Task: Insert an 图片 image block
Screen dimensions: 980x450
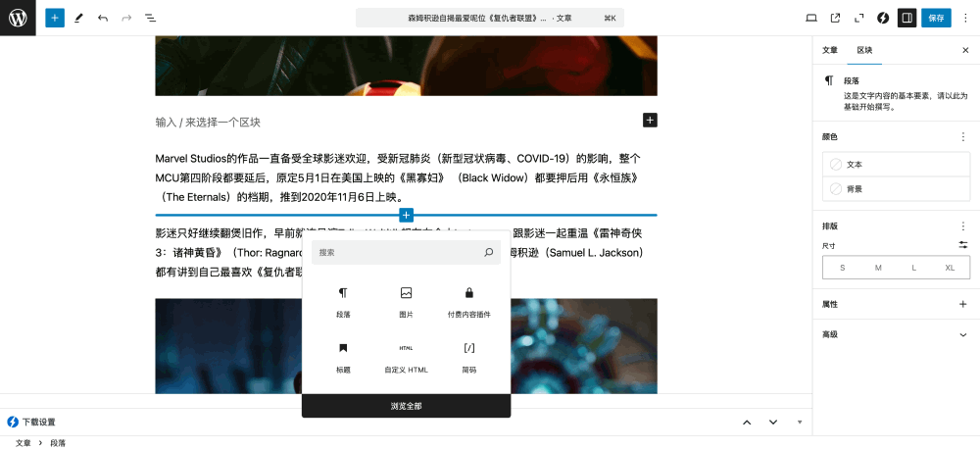Action: [407, 302]
